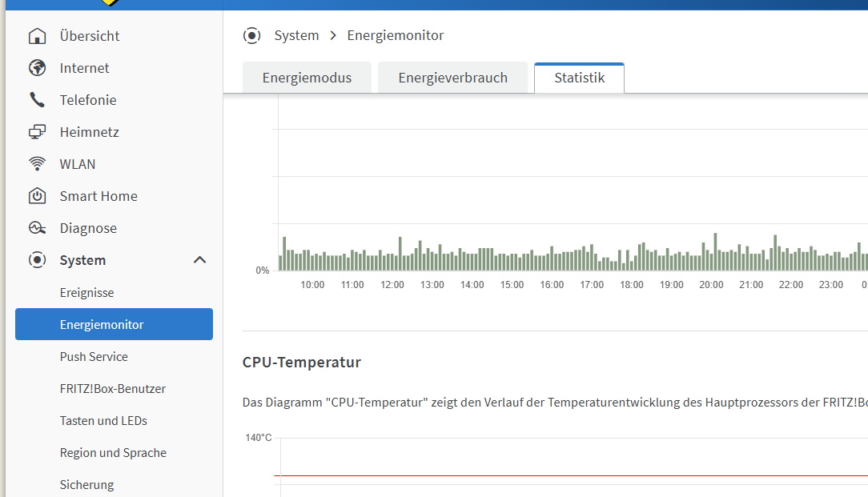Open the WLAN menu entry
Viewport: 868px width, 497px height.
pos(78,164)
